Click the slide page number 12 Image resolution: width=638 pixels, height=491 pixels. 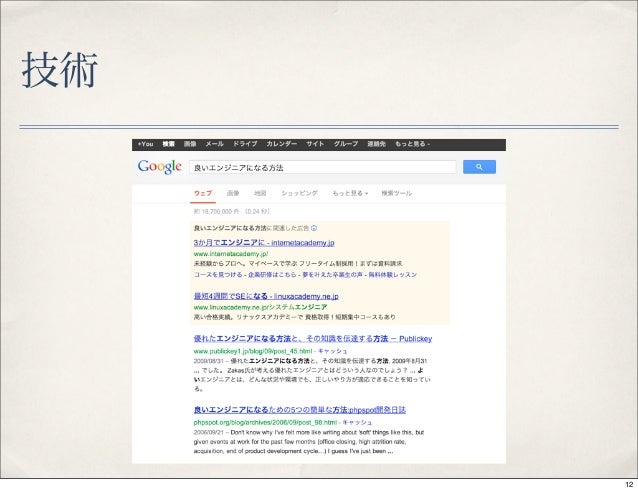(629, 484)
